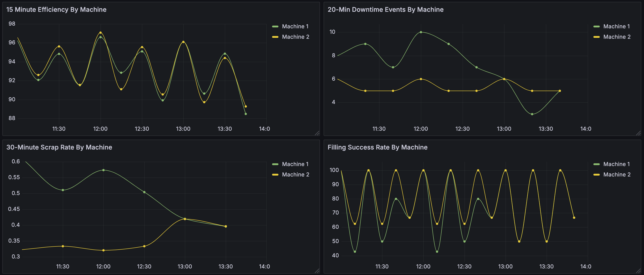
Task: Click the 13:00 axis label in Efficiency chart
Action: (x=183, y=129)
